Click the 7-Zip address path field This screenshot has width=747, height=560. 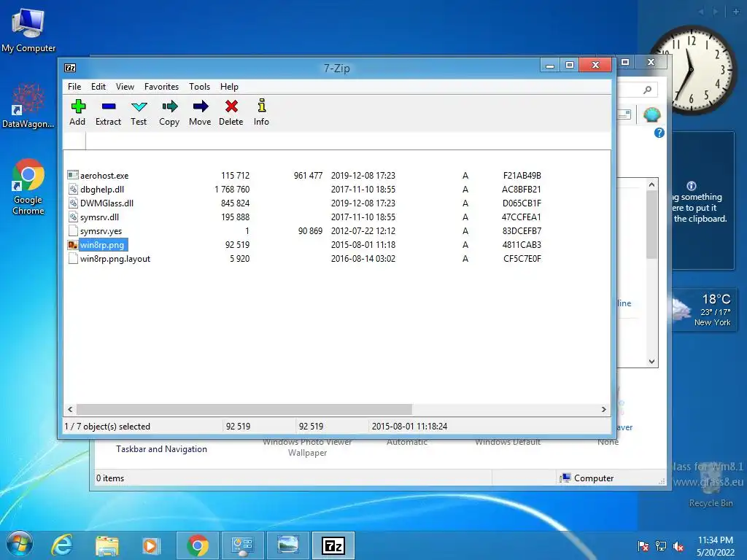click(x=348, y=141)
